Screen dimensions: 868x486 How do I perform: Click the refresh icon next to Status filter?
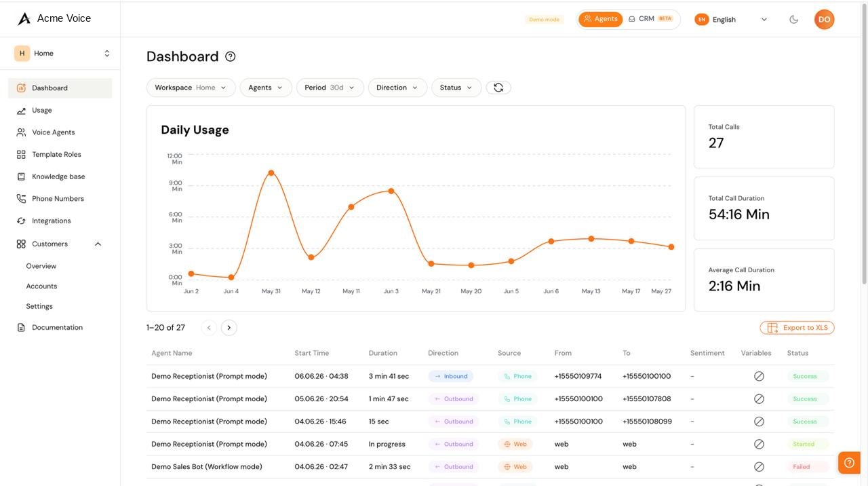(x=498, y=88)
